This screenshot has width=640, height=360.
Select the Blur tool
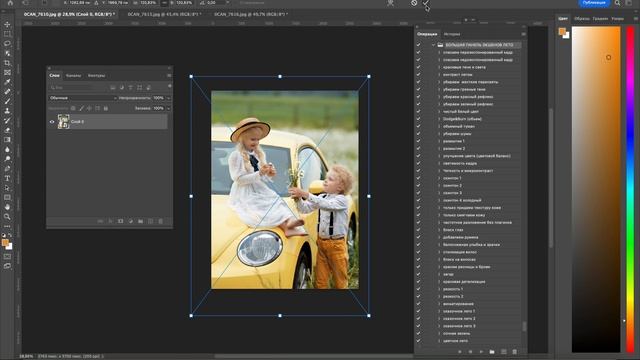[7, 149]
